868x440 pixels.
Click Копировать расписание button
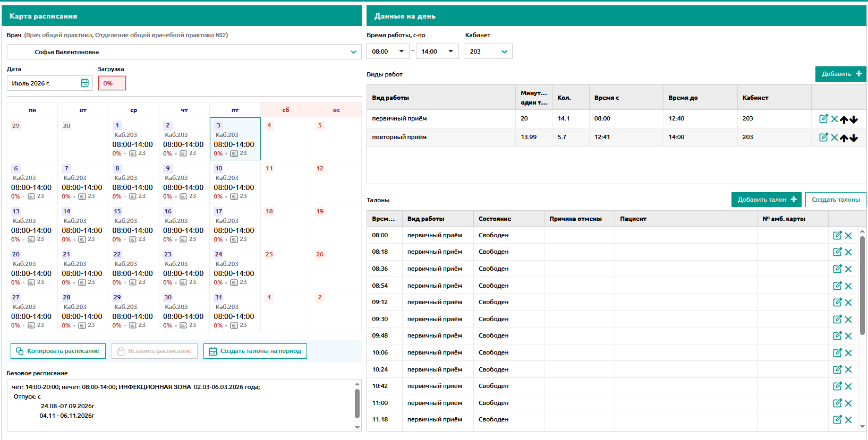tap(58, 351)
